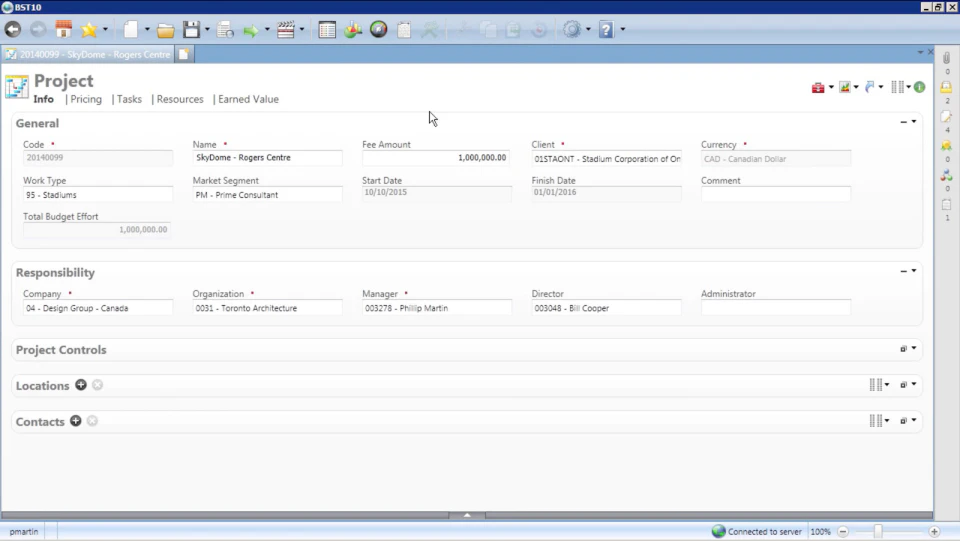
Task: Click the Open folder icon
Action: (165, 30)
